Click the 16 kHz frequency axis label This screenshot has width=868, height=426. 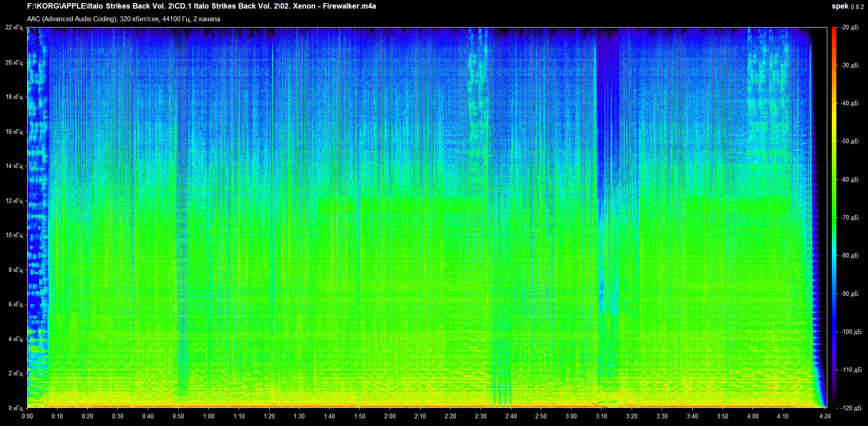click(x=14, y=131)
